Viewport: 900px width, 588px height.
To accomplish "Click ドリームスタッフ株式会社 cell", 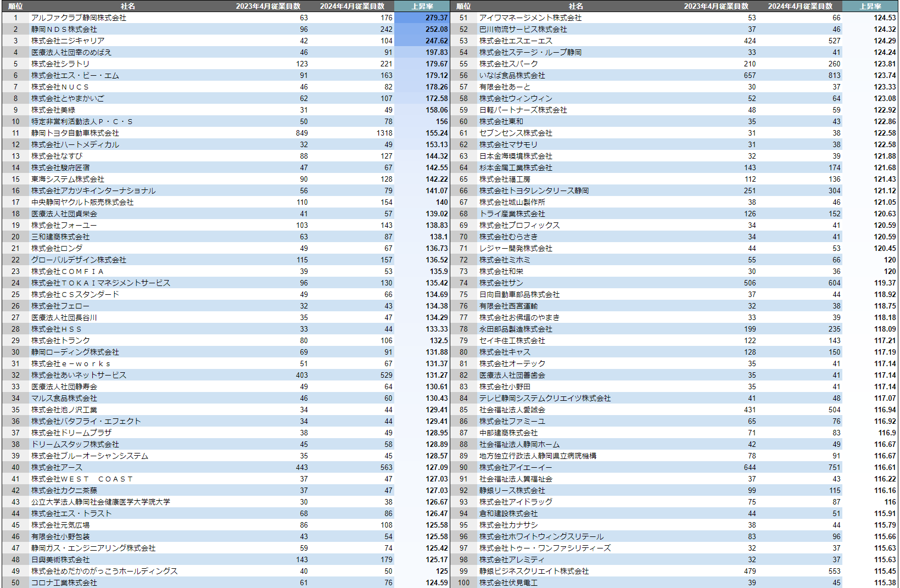I will point(75,444).
